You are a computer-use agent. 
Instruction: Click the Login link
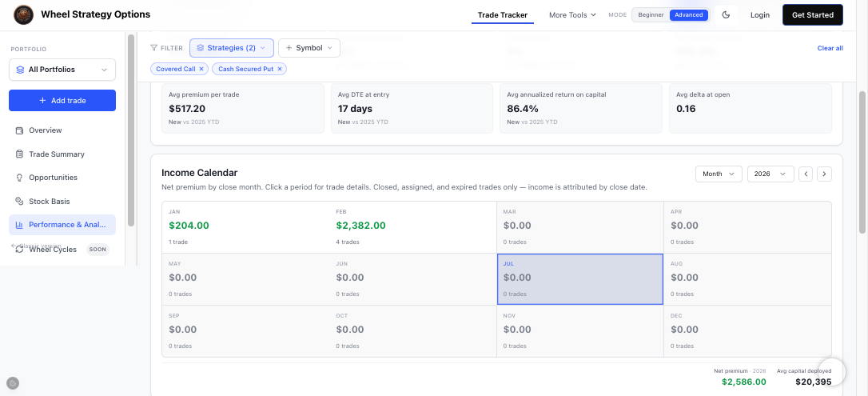click(x=759, y=15)
